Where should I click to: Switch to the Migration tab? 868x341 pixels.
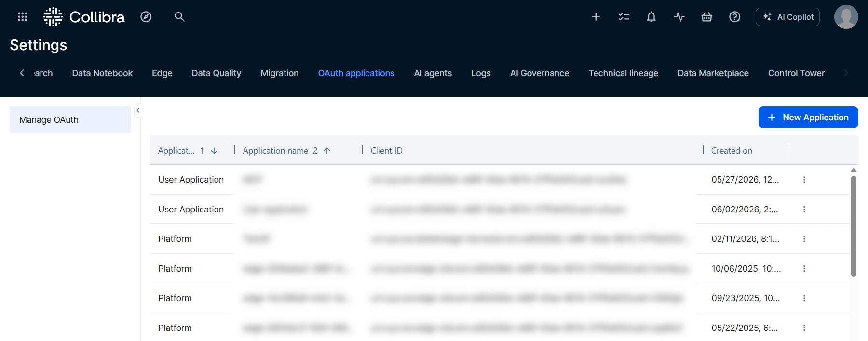click(280, 73)
